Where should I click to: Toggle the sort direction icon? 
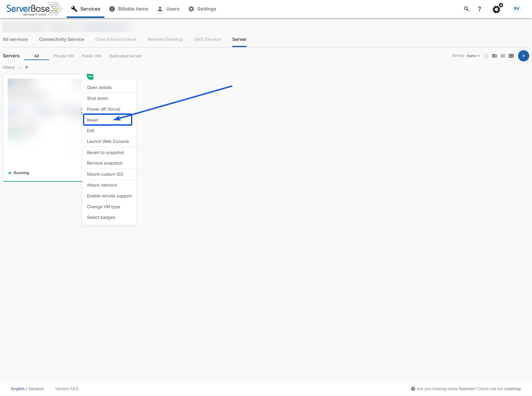[486, 56]
